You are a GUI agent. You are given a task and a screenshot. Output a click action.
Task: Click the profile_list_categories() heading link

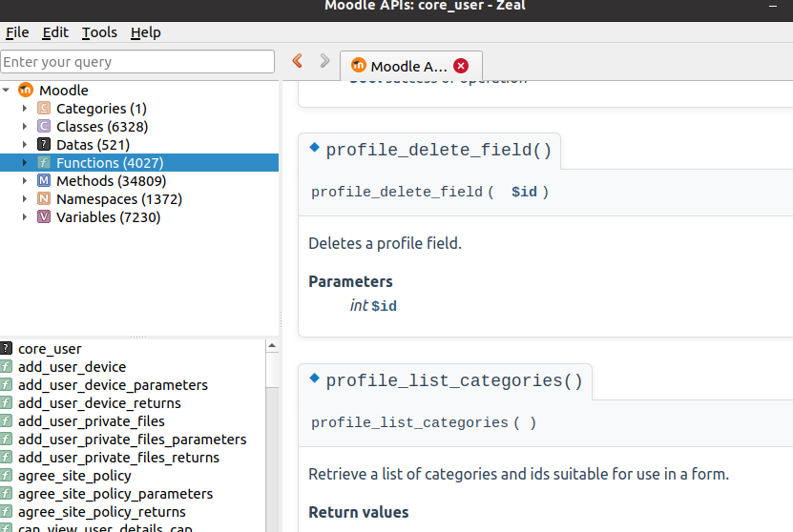(454, 380)
